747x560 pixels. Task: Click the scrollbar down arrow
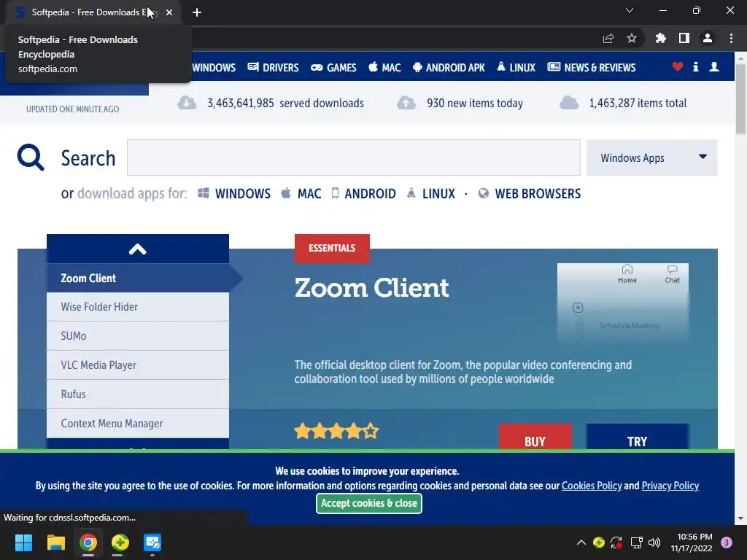[741, 518]
